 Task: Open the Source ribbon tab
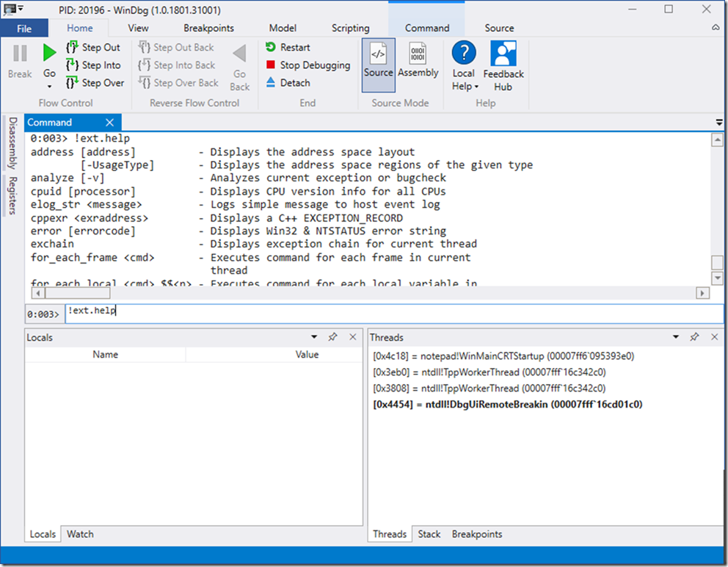pos(499,28)
